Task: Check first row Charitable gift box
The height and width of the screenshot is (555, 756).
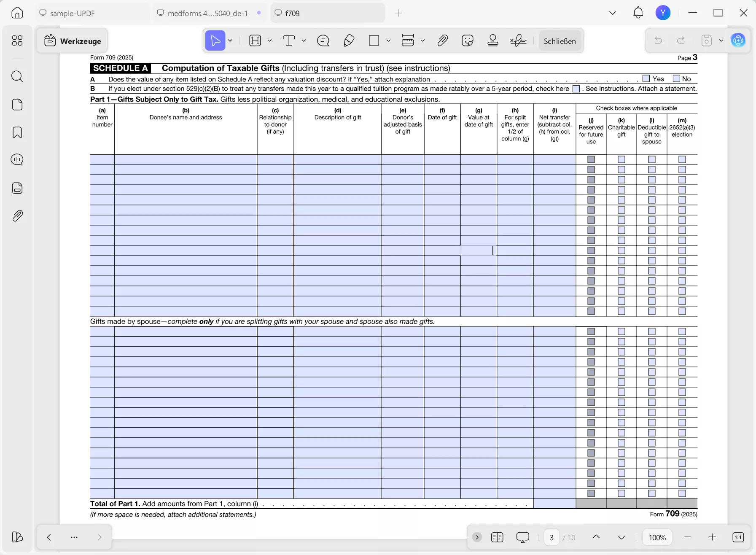Action: (x=621, y=159)
